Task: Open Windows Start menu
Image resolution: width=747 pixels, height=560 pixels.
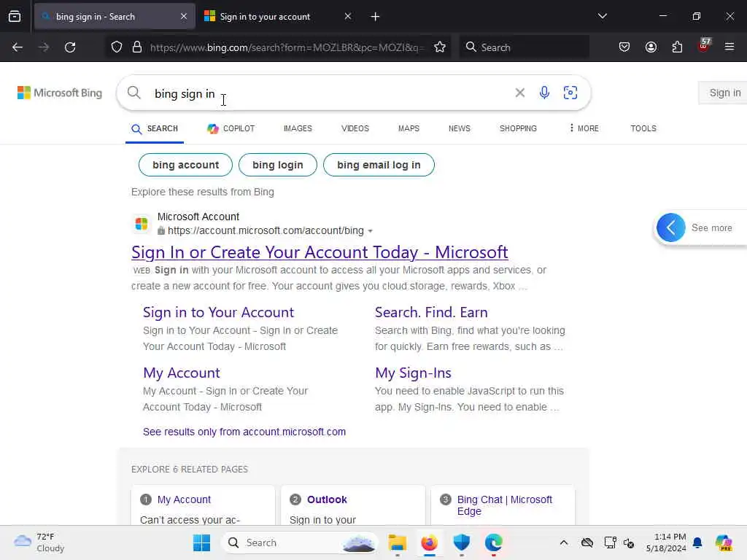Action: tap(201, 542)
